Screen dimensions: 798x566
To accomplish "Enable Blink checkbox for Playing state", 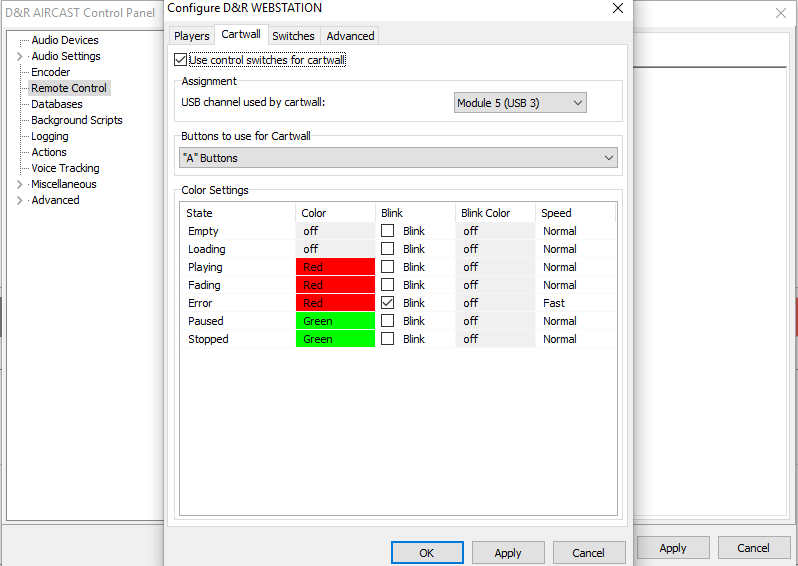I will [x=388, y=267].
